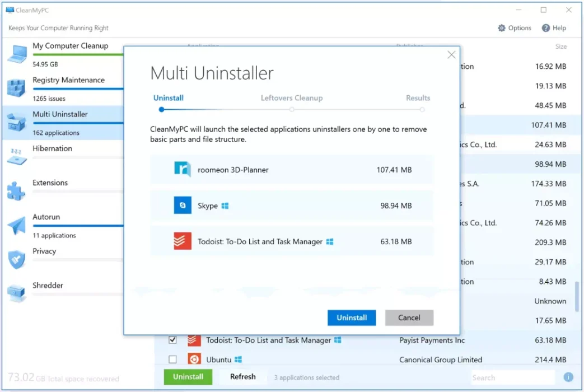This screenshot has width=584, height=392.
Task: Click the CleanMyPC title bar icon
Action: 10,10
